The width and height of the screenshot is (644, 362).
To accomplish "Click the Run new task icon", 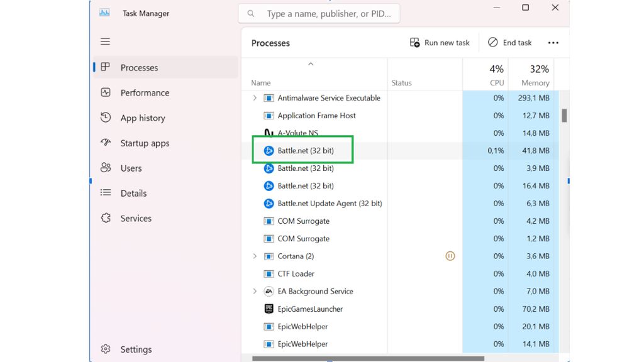I will [414, 42].
